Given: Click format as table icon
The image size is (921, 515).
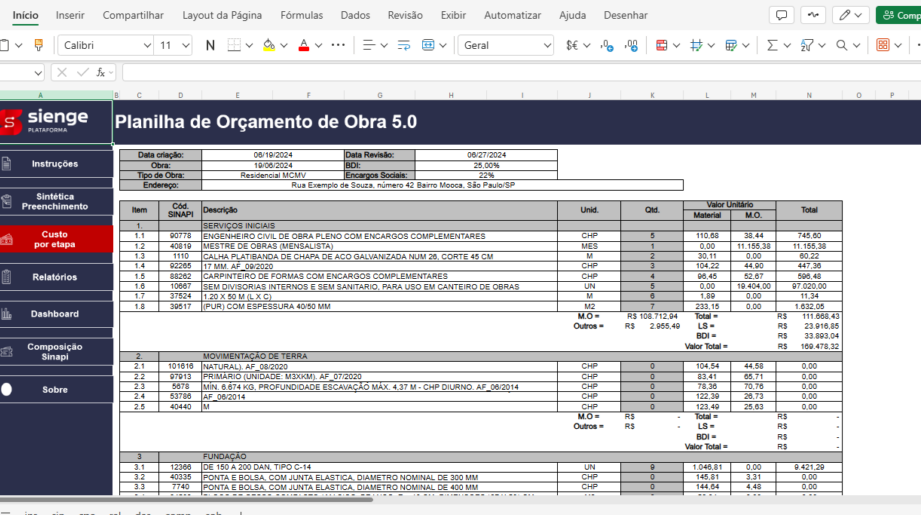Looking at the screenshot, I should tap(731, 45).
